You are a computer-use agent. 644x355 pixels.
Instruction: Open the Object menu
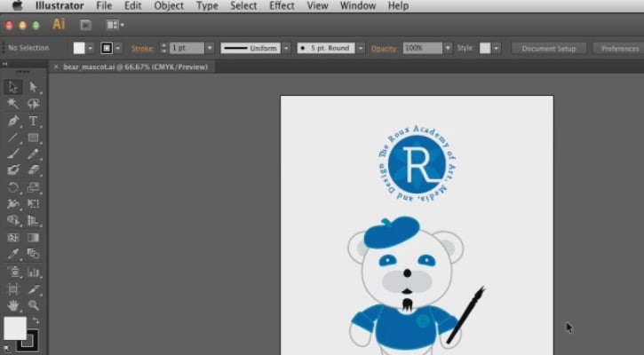point(169,5)
